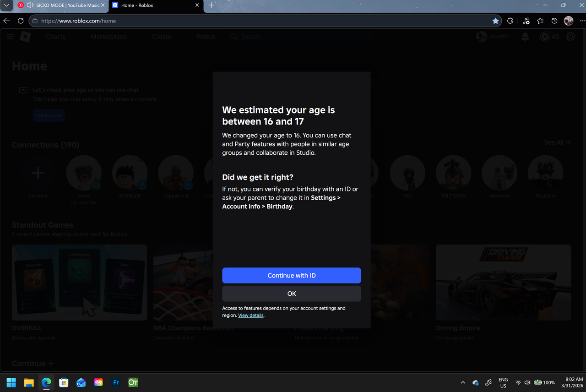Open the Charts page
Screen dimensions: 586x392
56,37
